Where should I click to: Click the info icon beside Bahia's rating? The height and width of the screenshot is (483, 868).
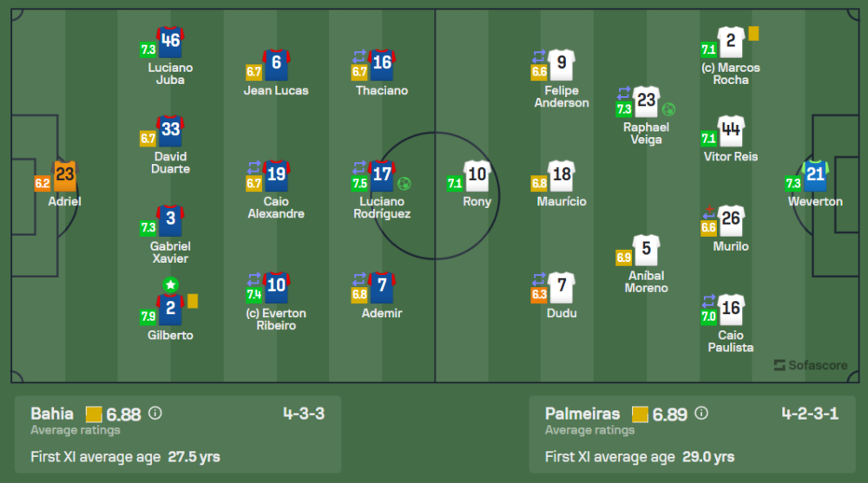pyautogui.click(x=155, y=414)
